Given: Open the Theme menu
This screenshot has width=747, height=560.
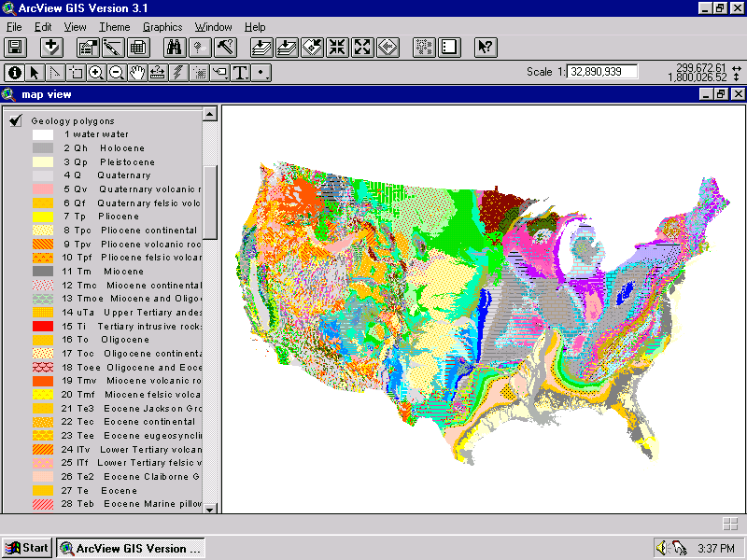Looking at the screenshot, I should click(115, 27).
